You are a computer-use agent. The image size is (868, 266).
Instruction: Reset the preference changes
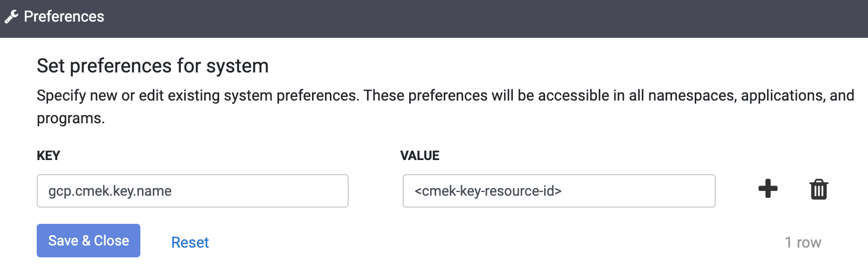[190, 243]
